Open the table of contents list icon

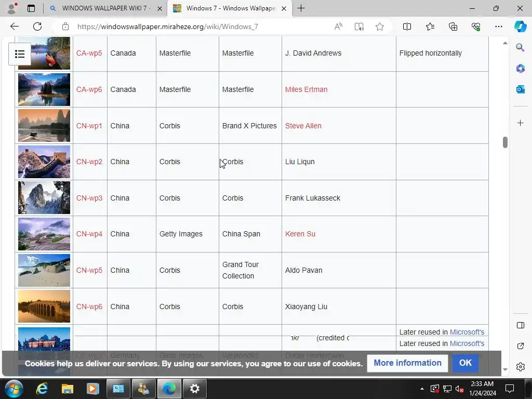pos(20,54)
